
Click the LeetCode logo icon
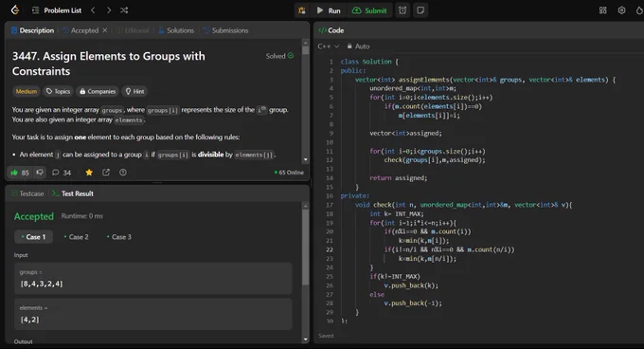tap(15, 9)
